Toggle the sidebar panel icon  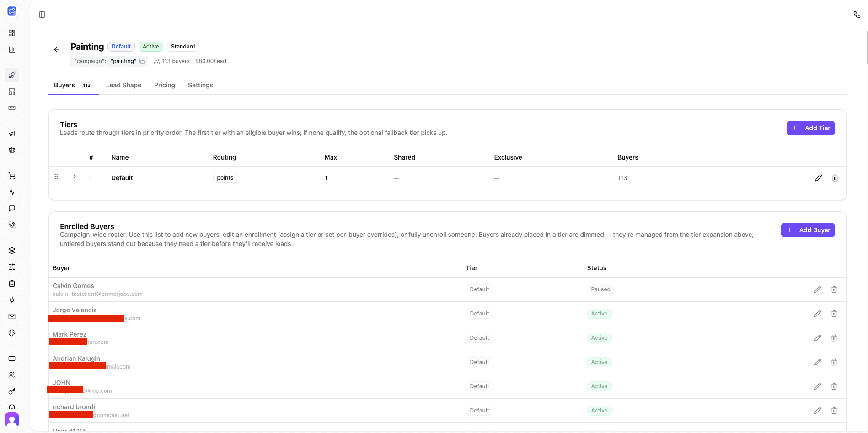pyautogui.click(x=42, y=15)
